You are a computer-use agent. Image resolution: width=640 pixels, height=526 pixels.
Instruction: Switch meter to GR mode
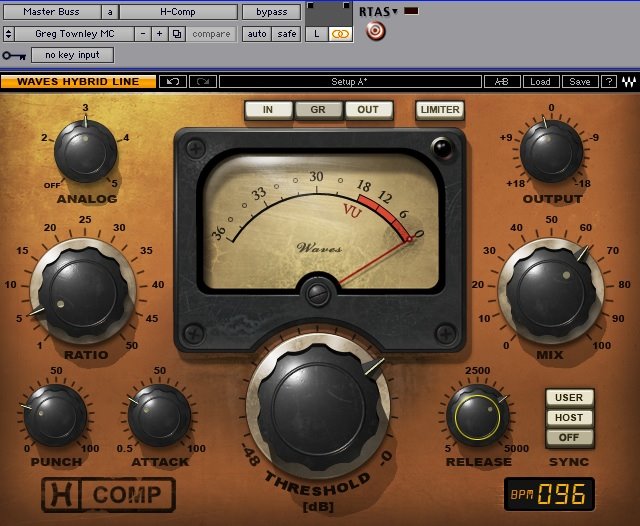click(x=318, y=110)
